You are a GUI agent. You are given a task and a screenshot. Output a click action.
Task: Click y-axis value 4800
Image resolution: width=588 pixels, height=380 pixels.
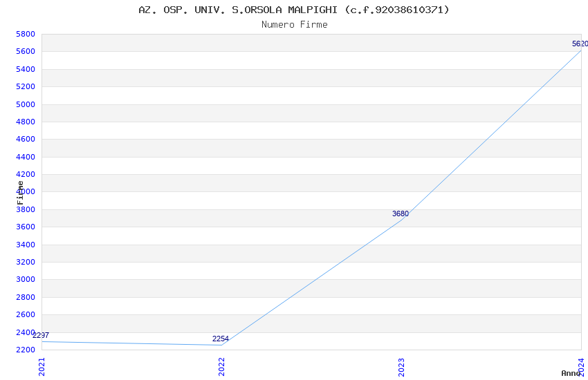pyautogui.click(x=26, y=122)
